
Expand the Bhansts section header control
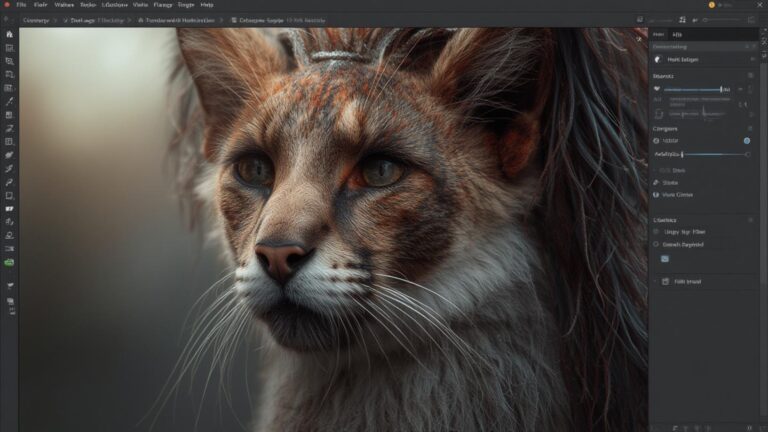pos(748,76)
